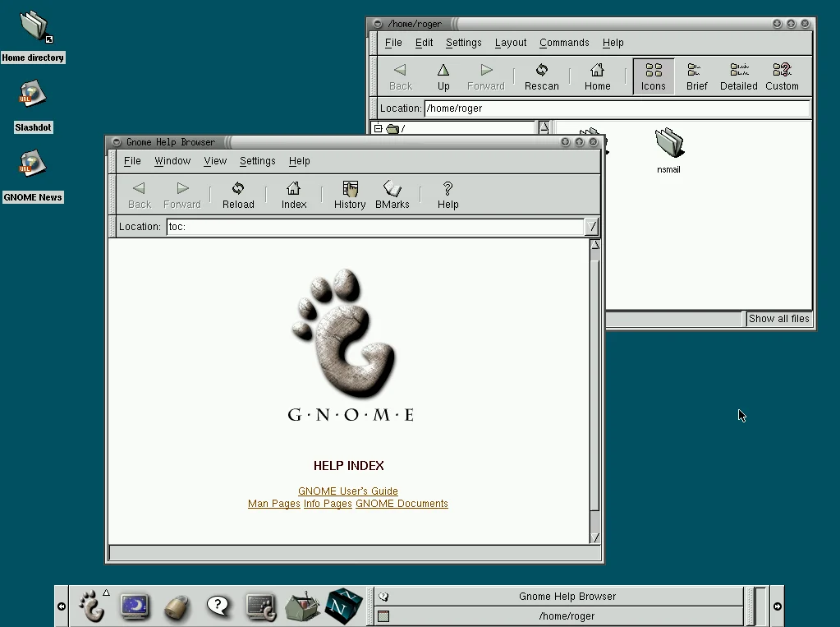Open the Home directory desktop icon

(33, 35)
